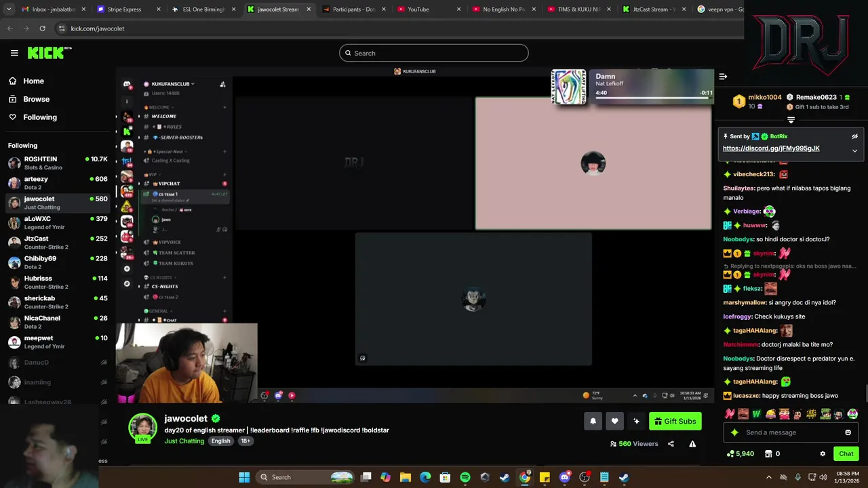Select Hubrisss in Following list
The height and width of the screenshot is (488, 868).
pyautogui.click(x=58, y=282)
